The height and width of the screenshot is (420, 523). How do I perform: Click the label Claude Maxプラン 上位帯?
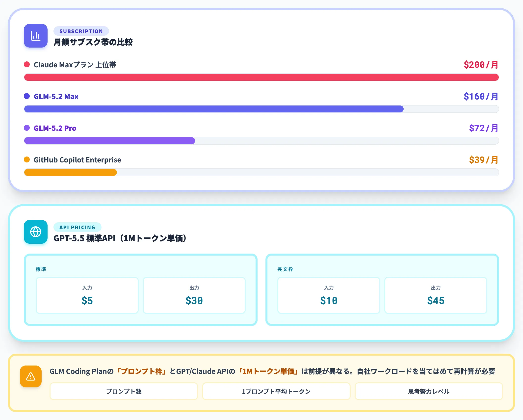(x=75, y=65)
